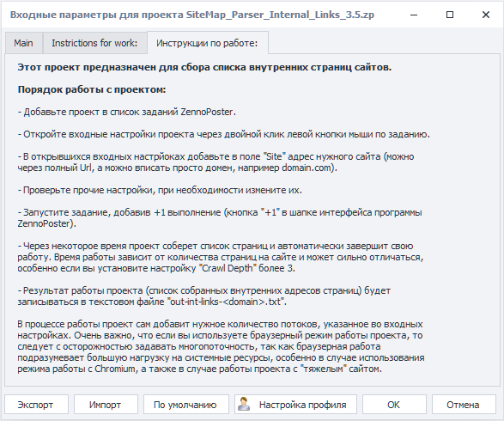Viewport: 504px width, 421px height.
Task: Click the Импорт button
Action: [x=106, y=405]
